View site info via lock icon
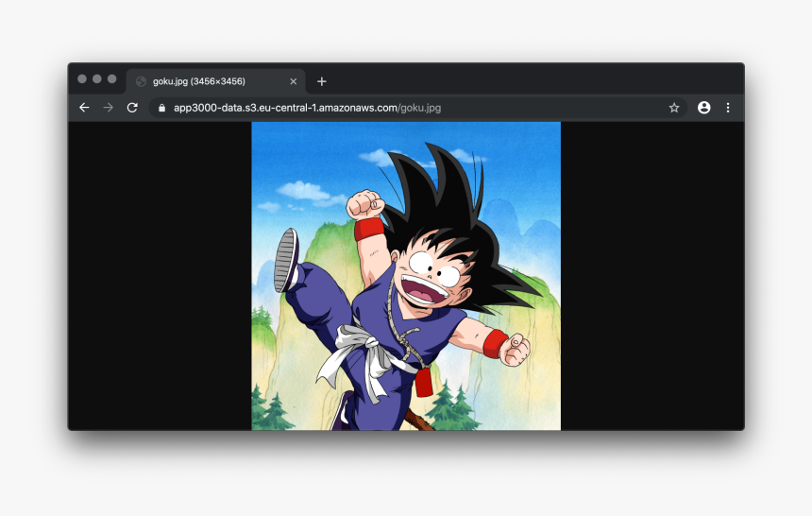 pos(162,108)
